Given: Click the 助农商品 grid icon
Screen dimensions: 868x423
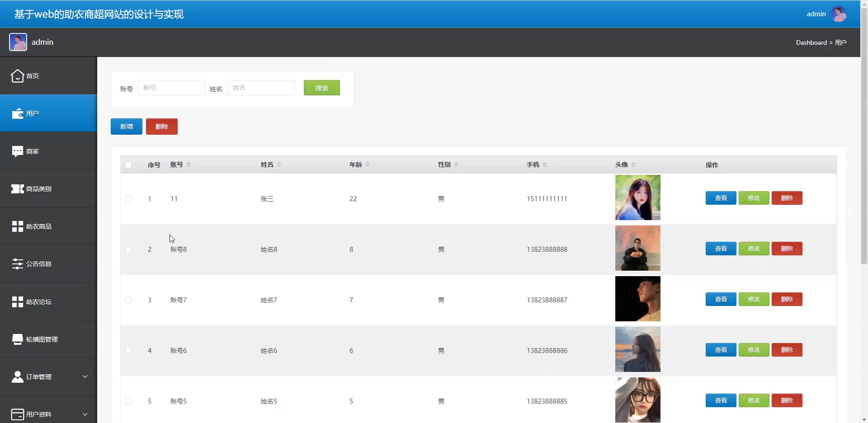Looking at the screenshot, I should [x=17, y=226].
